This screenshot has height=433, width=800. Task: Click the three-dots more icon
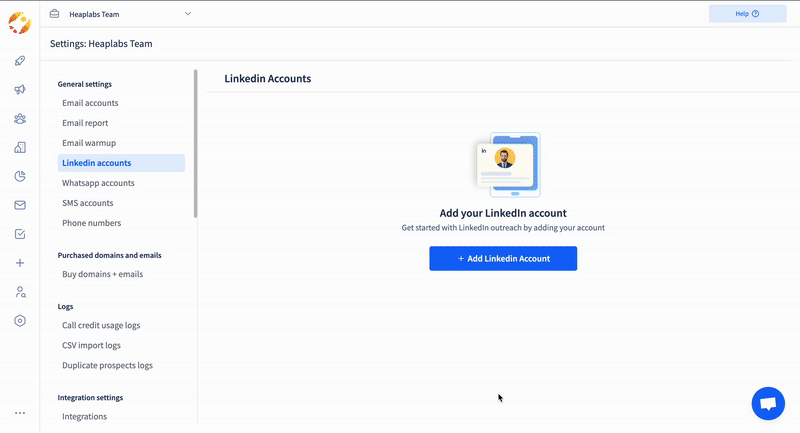click(x=20, y=413)
